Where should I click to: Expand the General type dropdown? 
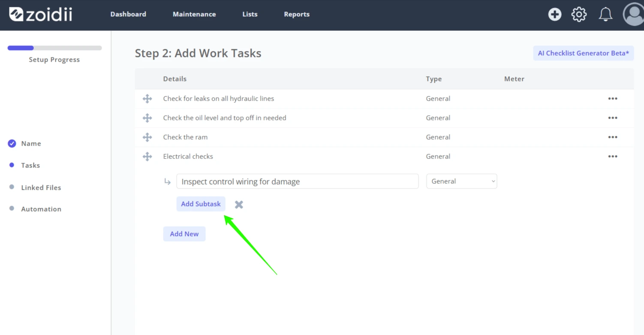pos(462,181)
